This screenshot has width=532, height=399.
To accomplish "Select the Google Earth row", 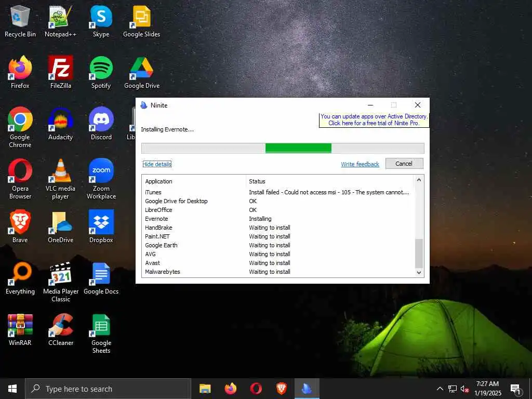I will [278, 245].
